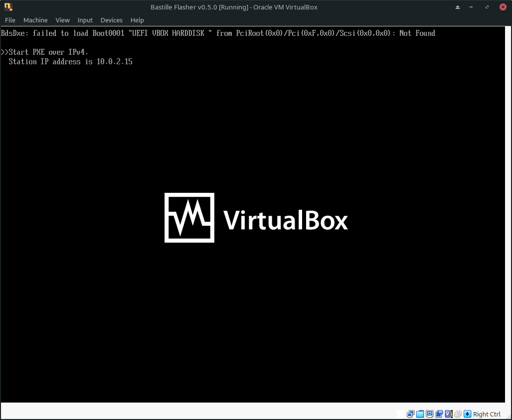The image size is (512, 420).
Task: Click the VirtualBox app icon in title bar
Action: coord(8,7)
